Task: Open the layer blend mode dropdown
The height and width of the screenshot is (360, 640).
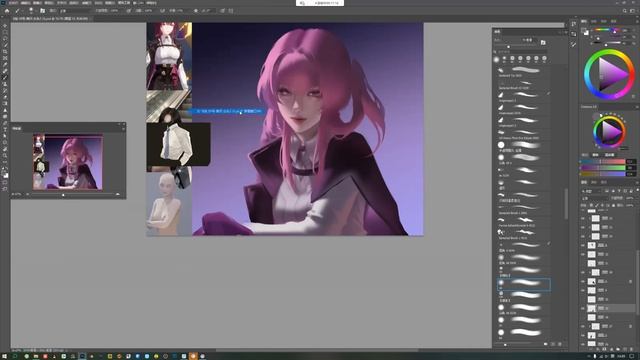Action: pos(595,198)
